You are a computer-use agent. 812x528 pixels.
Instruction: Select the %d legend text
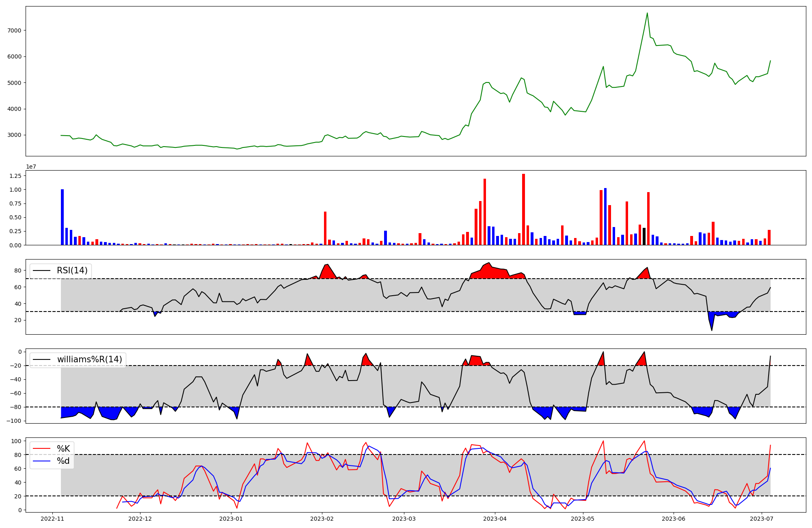pos(63,461)
